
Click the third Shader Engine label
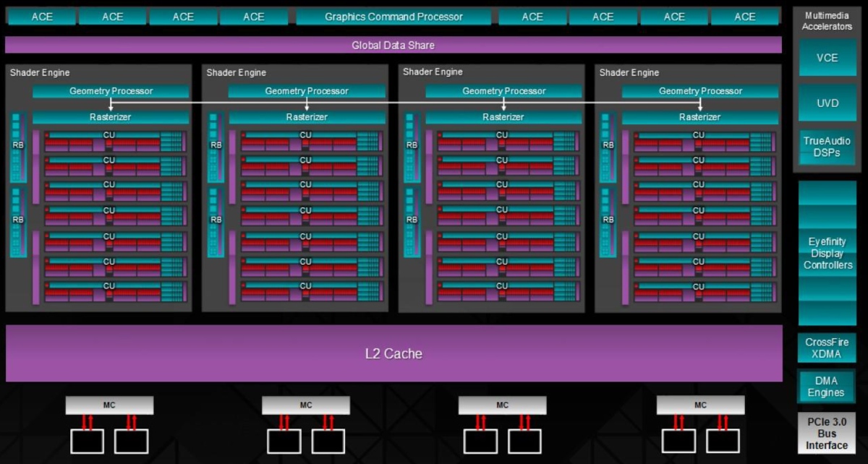tap(433, 72)
